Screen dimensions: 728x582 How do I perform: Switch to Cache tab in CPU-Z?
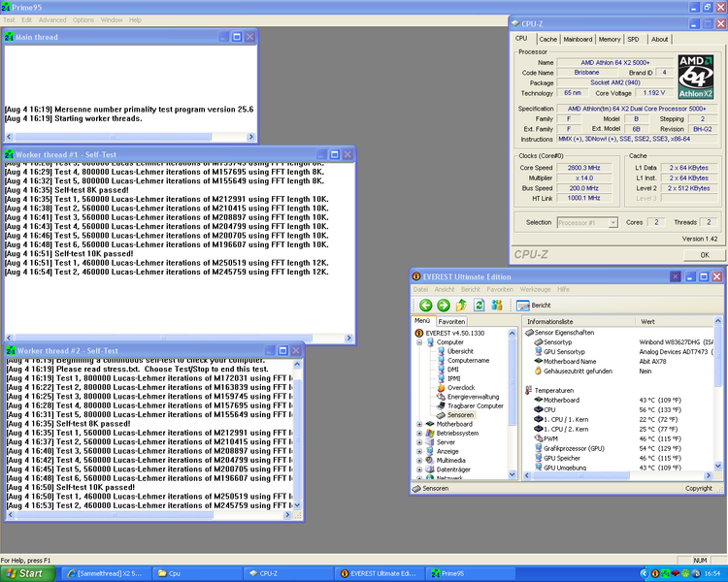click(x=547, y=40)
